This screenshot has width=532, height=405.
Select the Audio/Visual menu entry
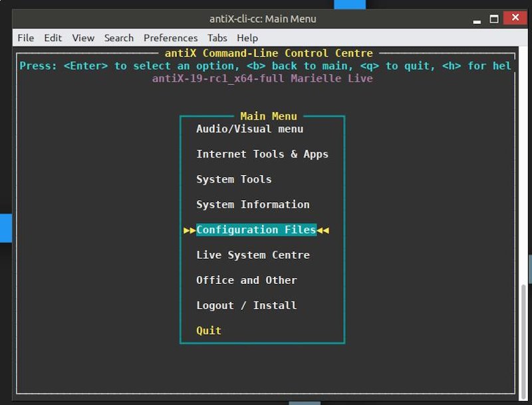tap(249, 129)
